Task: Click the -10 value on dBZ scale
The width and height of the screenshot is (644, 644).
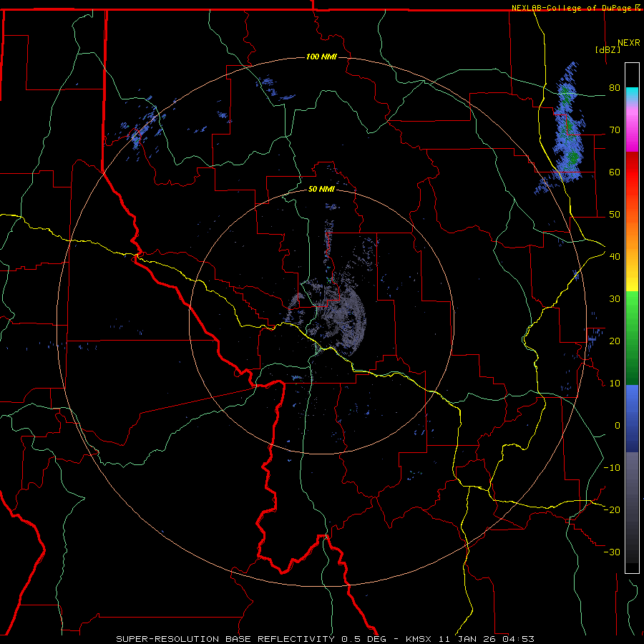Action: (612, 468)
